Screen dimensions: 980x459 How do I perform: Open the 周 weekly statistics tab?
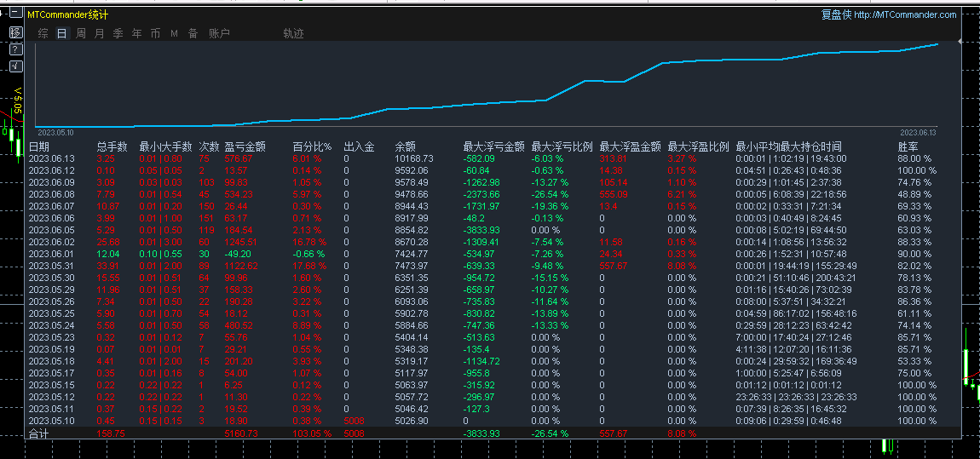pyautogui.click(x=81, y=34)
